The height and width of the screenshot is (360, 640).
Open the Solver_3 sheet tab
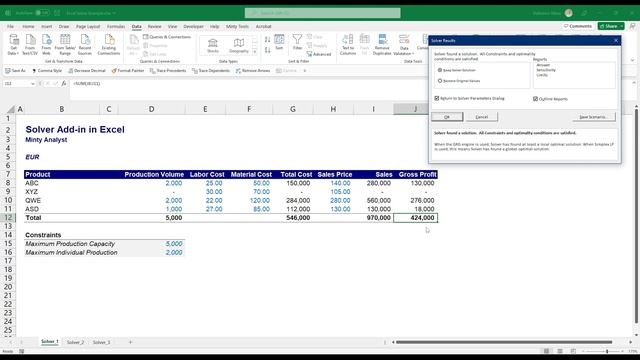pyautogui.click(x=101, y=342)
